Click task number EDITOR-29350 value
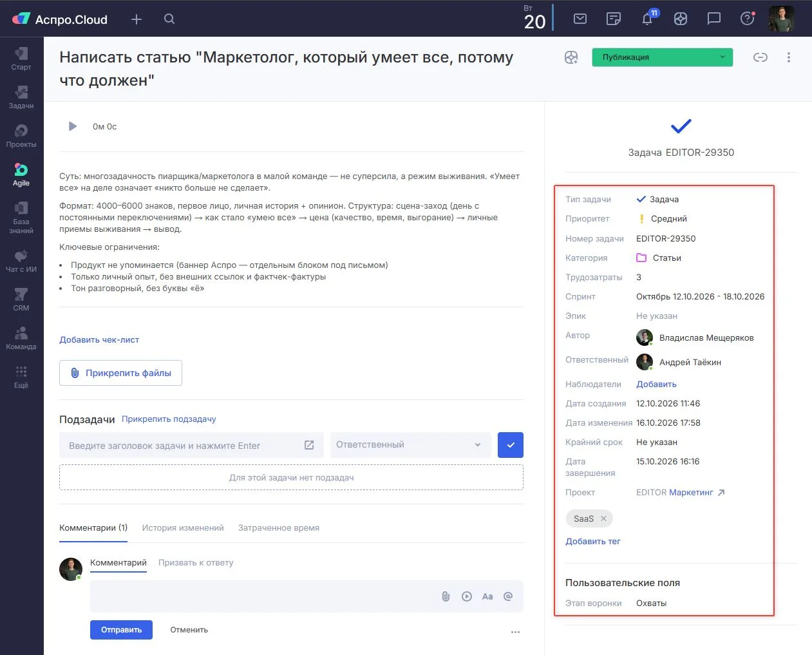Viewport: 812px width, 655px height. pos(666,238)
